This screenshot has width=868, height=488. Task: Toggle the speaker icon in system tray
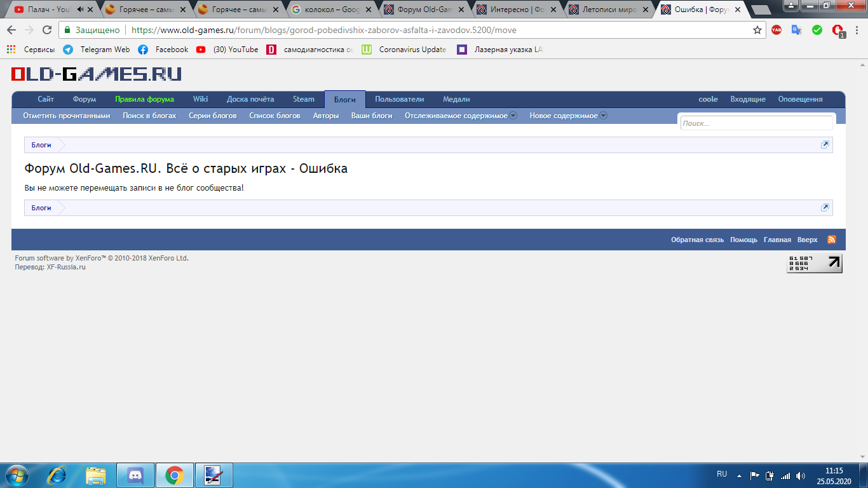pos(799,475)
